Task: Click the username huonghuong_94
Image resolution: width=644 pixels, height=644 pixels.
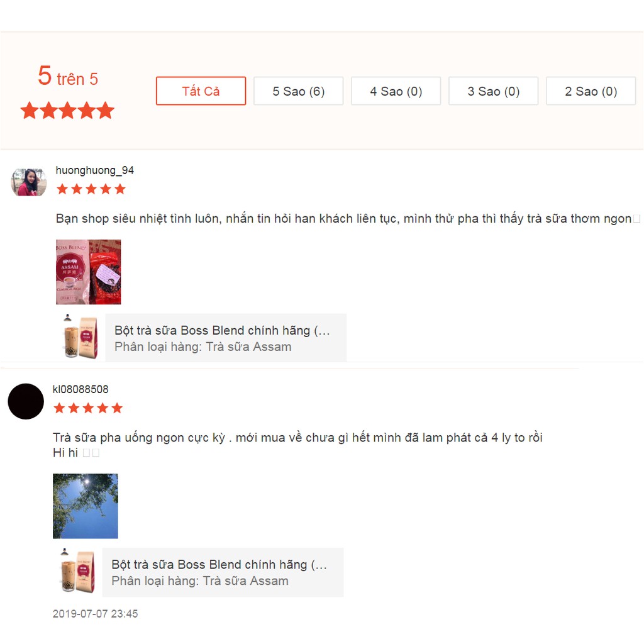Action: (x=95, y=170)
